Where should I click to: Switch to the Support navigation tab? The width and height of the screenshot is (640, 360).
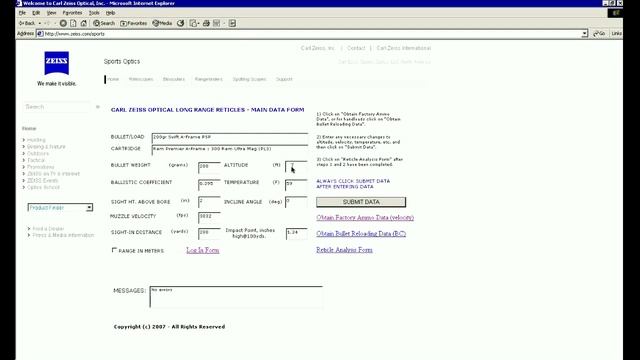coord(284,79)
